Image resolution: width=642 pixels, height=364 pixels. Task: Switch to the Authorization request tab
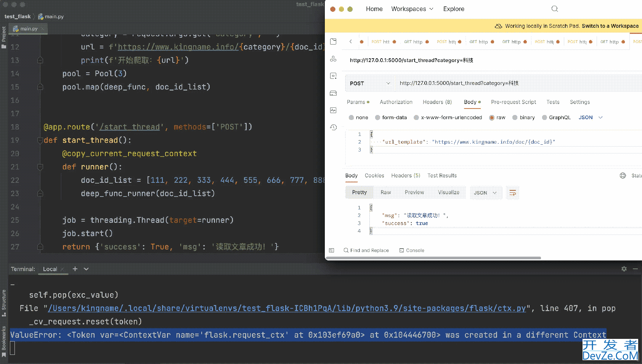pyautogui.click(x=396, y=102)
